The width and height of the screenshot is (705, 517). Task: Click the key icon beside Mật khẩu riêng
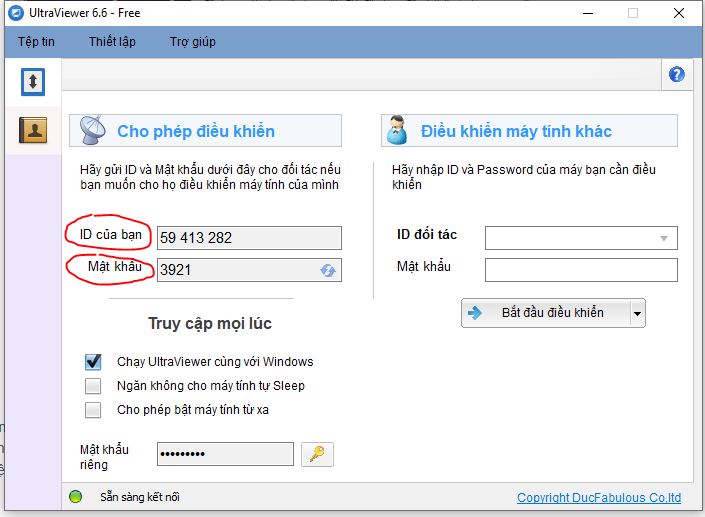tap(317, 454)
